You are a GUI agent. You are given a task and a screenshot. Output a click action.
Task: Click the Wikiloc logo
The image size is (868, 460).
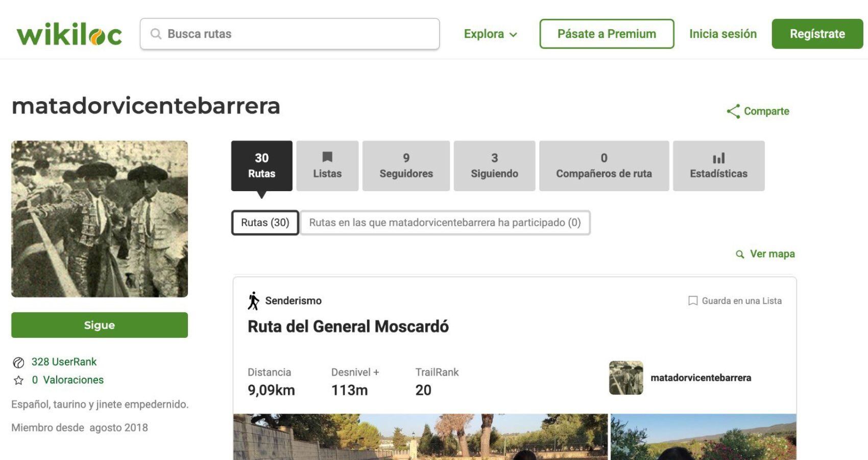(69, 34)
